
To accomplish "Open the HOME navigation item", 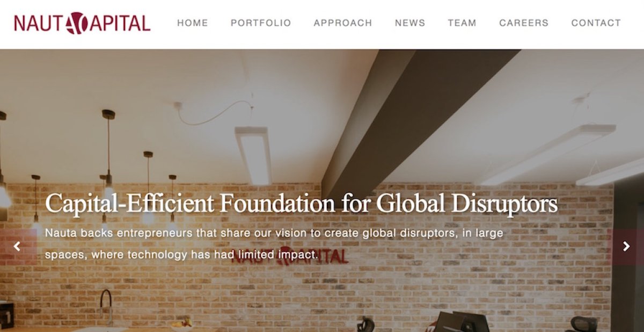I will pyautogui.click(x=193, y=23).
